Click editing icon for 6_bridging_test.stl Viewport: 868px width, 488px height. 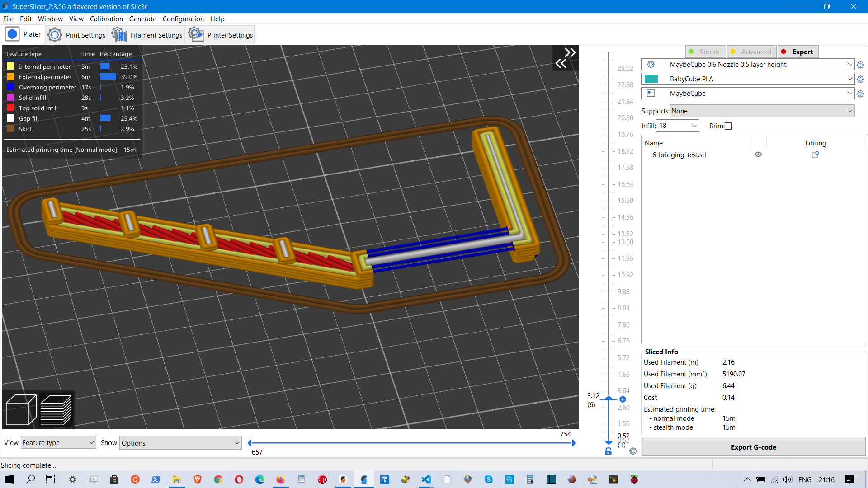click(x=815, y=155)
